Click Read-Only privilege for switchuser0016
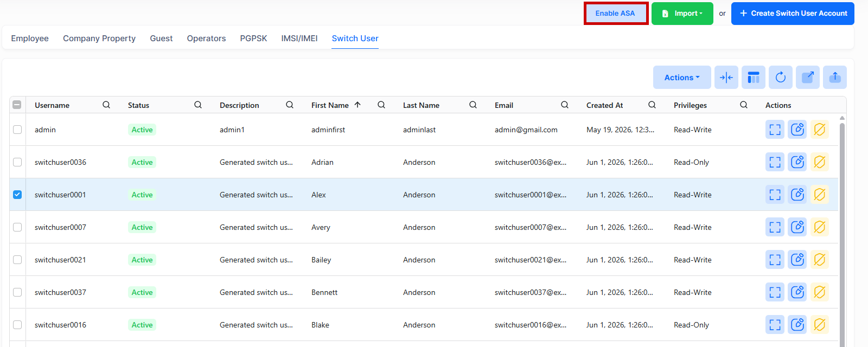The width and height of the screenshot is (868, 347). 691,325
